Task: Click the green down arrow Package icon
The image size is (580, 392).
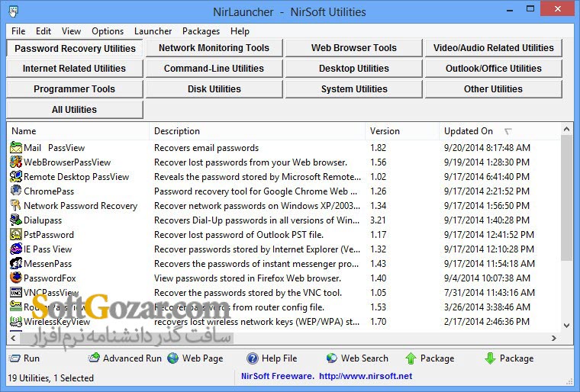Action: (x=490, y=358)
